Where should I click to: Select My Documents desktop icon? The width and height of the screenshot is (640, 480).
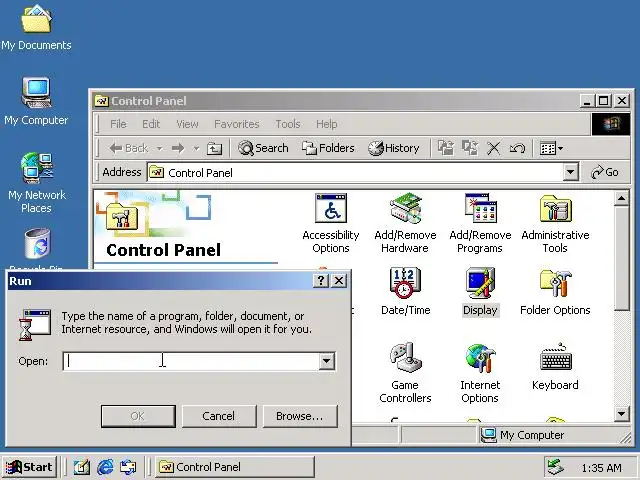(36, 27)
